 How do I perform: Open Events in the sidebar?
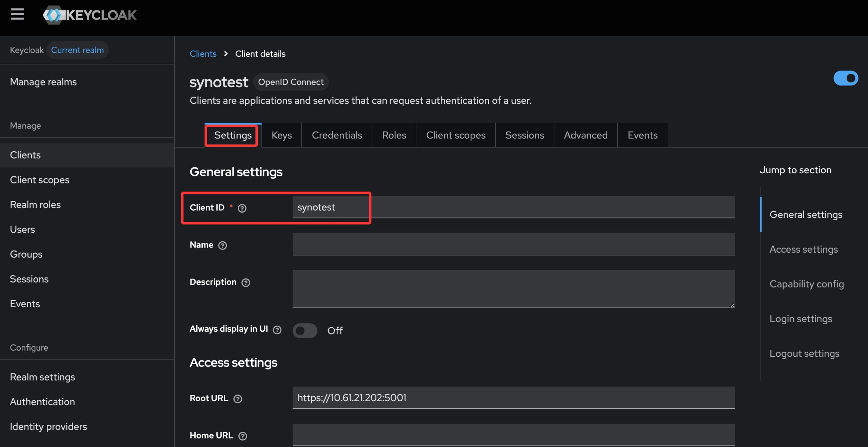pos(87,304)
